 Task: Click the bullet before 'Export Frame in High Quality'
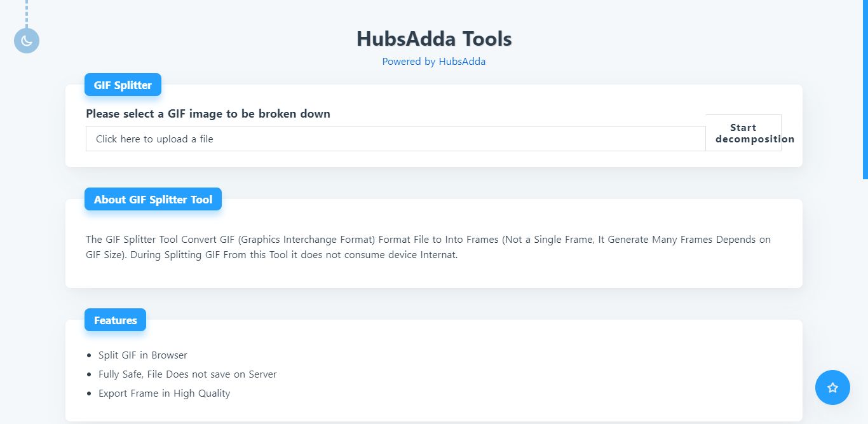pyautogui.click(x=89, y=394)
